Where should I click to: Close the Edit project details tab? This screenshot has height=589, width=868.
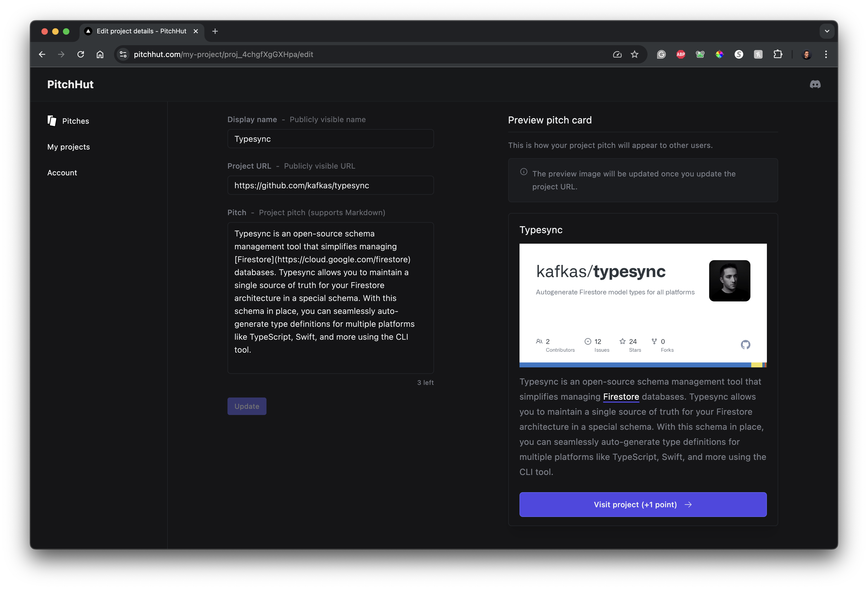click(x=196, y=31)
